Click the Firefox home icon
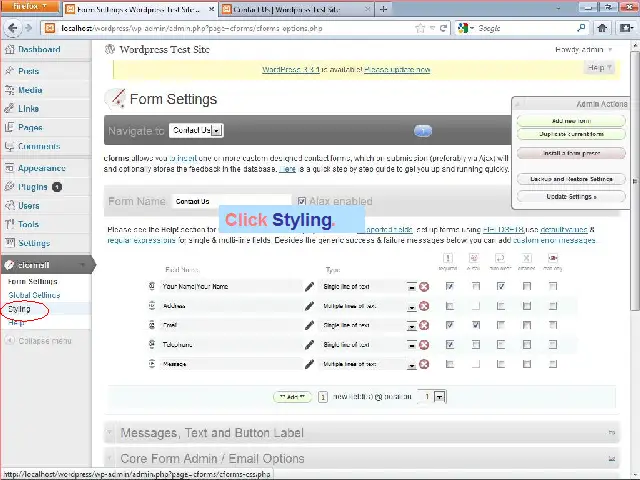This screenshot has width=640, height=480. point(604,28)
